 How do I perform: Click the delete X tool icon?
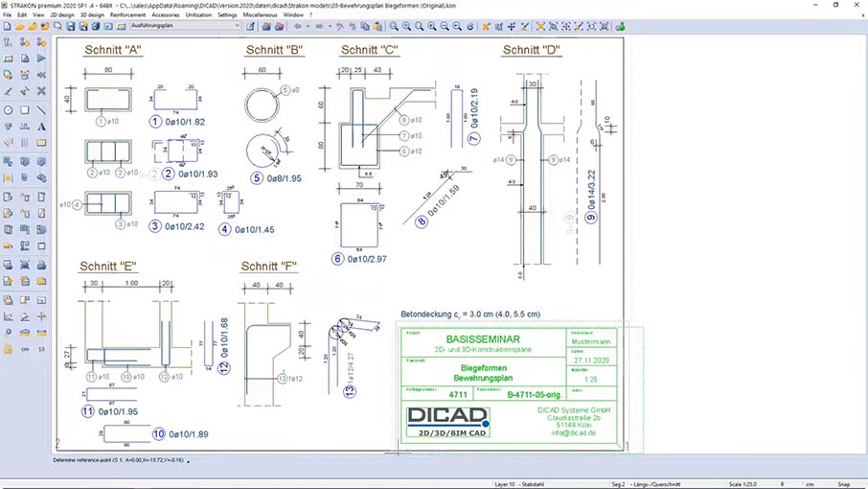[x=42, y=92]
